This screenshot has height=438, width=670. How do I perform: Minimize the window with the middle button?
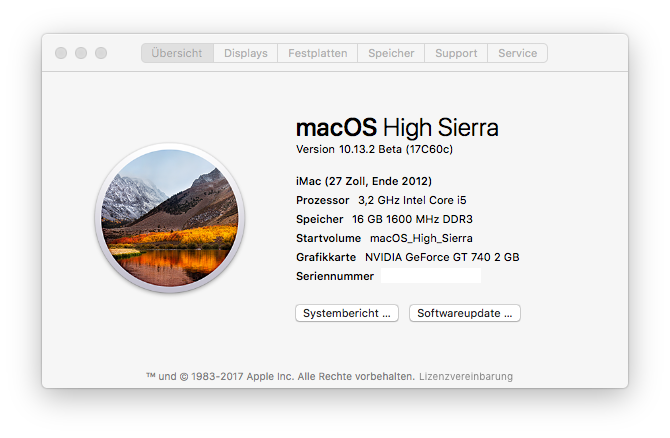coord(81,53)
